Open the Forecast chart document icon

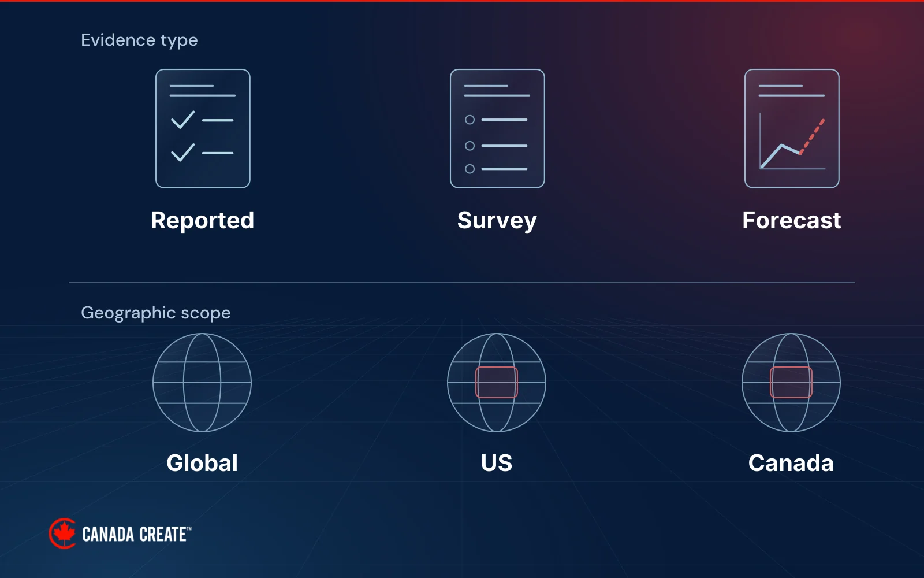pyautogui.click(x=792, y=128)
